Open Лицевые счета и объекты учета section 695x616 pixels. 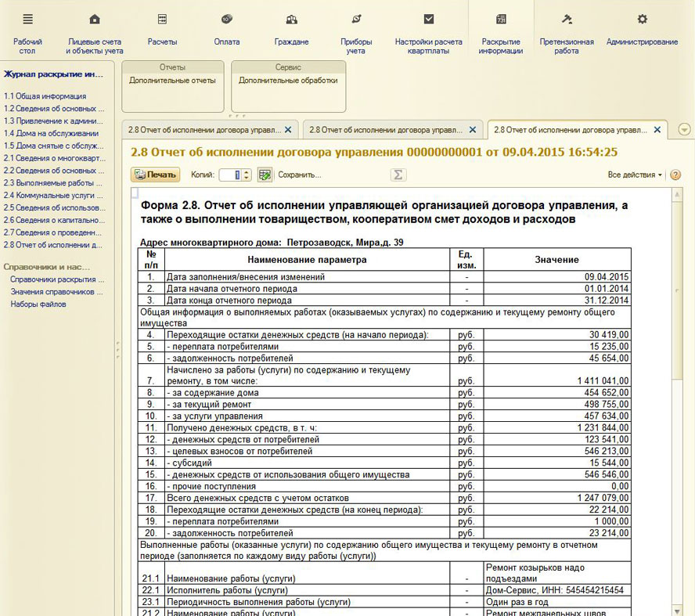tap(95, 34)
